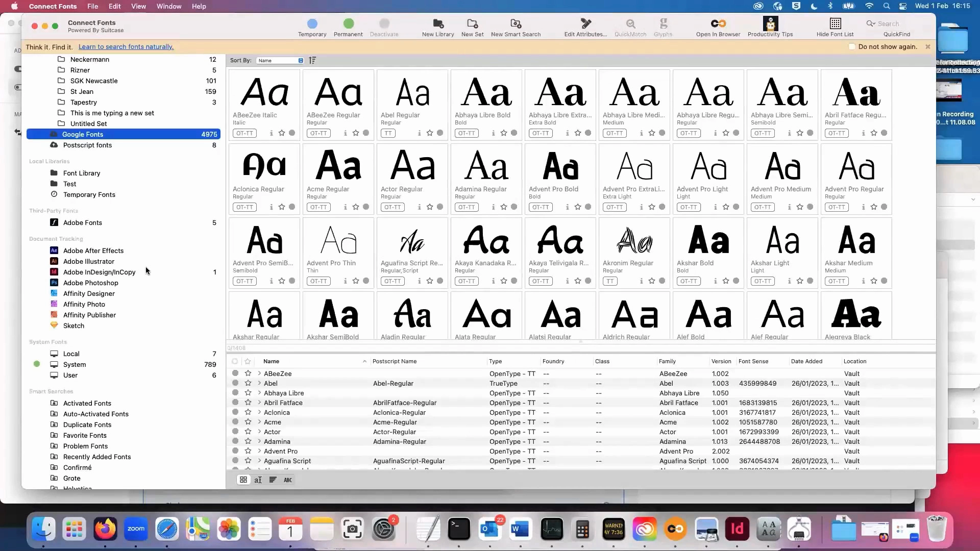Sort list by Postscript Name column
This screenshot has width=980, height=551.
coord(395,361)
